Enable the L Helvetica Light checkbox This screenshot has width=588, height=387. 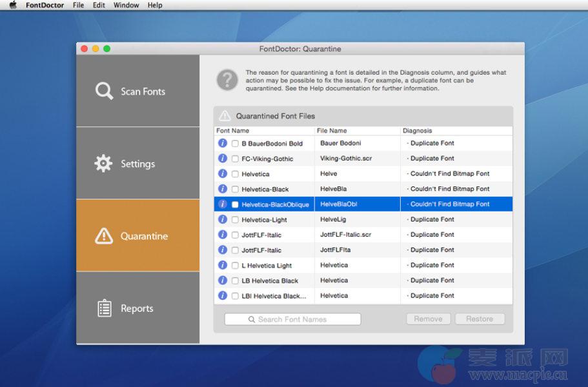[x=235, y=265]
